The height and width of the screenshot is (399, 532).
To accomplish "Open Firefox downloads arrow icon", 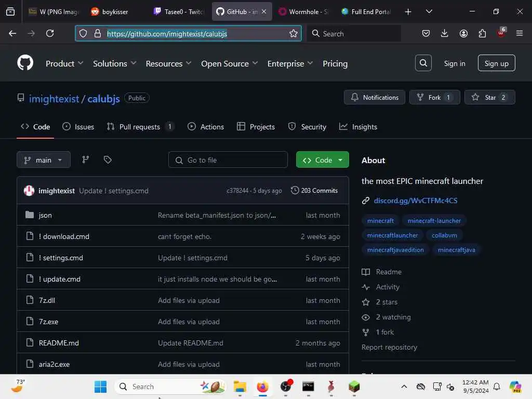I will [445, 33].
